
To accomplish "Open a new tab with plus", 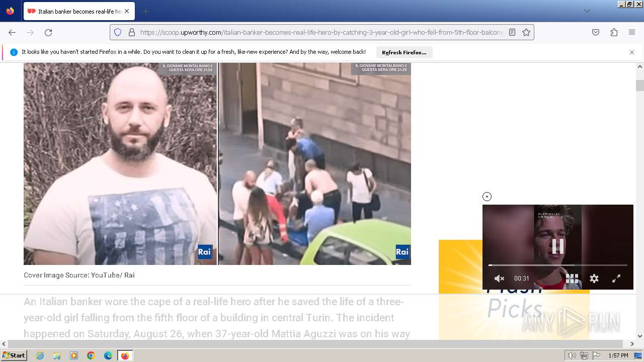I will (x=145, y=11).
